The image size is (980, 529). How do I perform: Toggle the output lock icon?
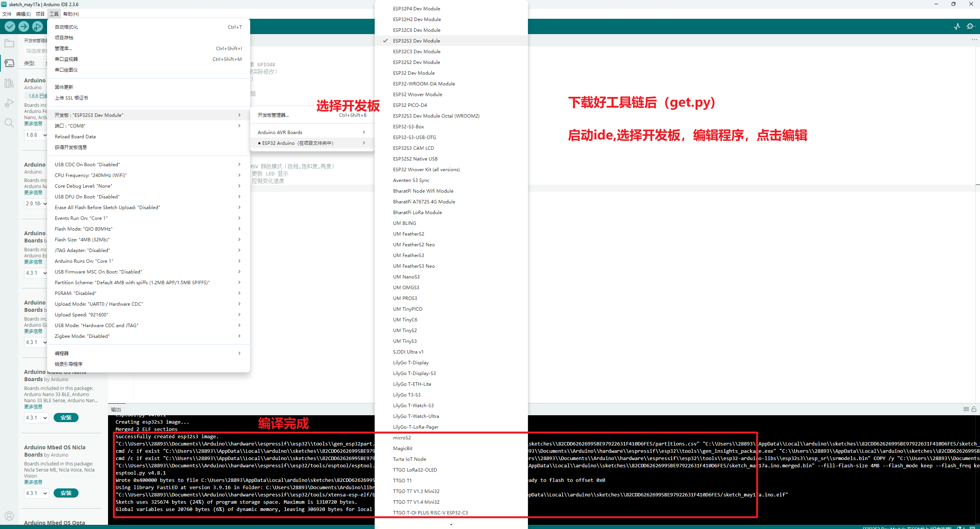coord(974,409)
